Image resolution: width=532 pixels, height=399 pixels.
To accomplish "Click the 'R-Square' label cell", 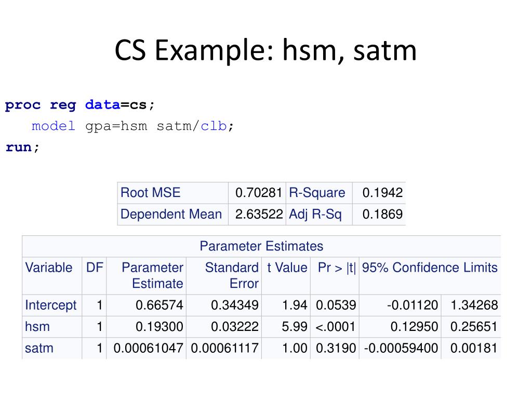I will 320,193.
